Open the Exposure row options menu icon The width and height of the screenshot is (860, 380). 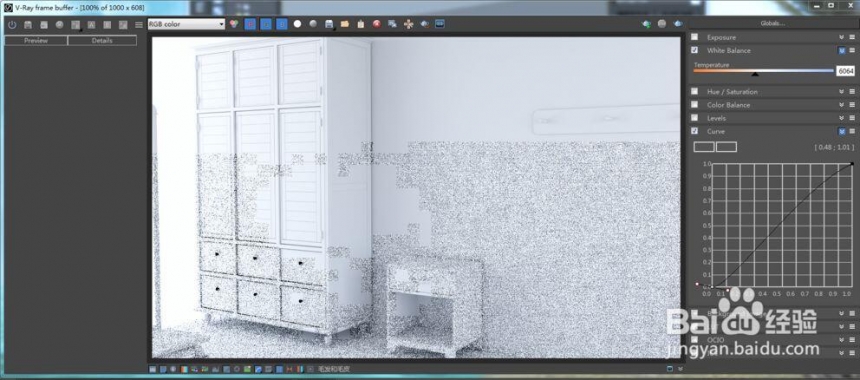click(852, 37)
